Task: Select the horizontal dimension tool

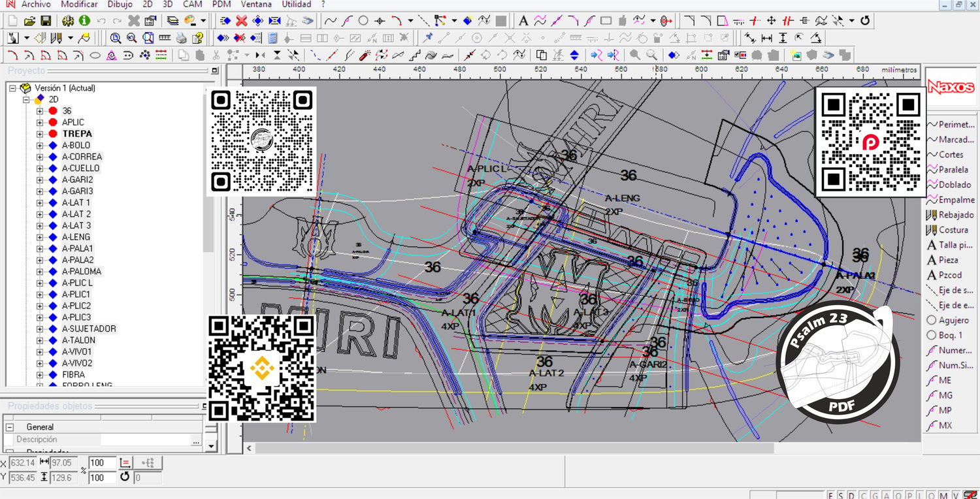Action: [767, 38]
